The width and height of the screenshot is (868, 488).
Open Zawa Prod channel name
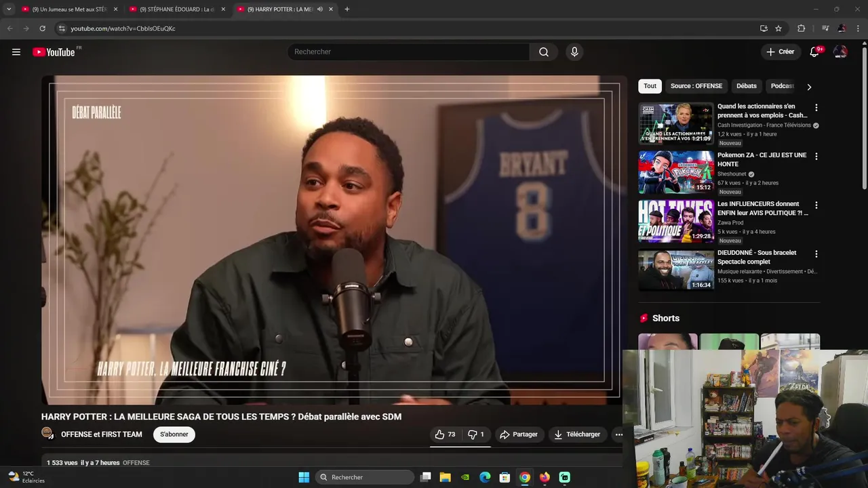tap(730, 223)
